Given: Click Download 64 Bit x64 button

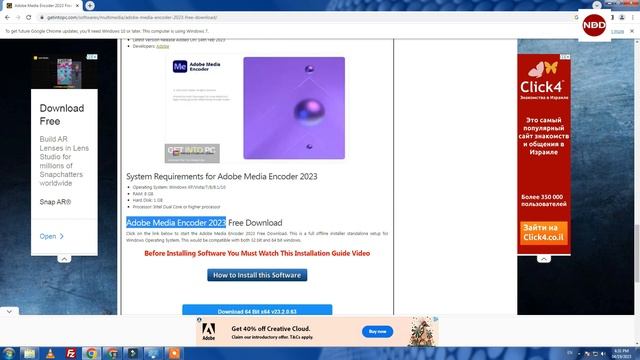Looking at the screenshot, I should [x=257, y=310].
